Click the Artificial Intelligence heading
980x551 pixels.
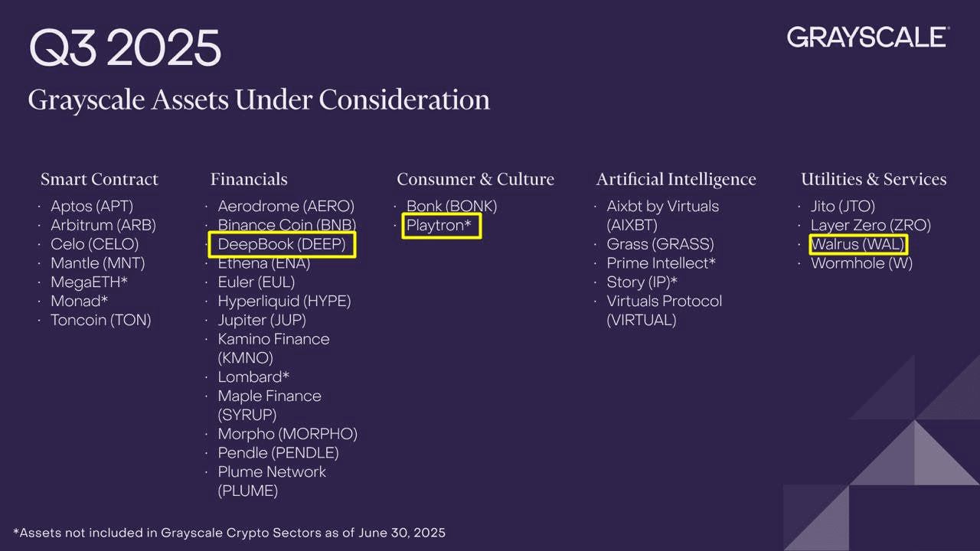click(x=676, y=180)
